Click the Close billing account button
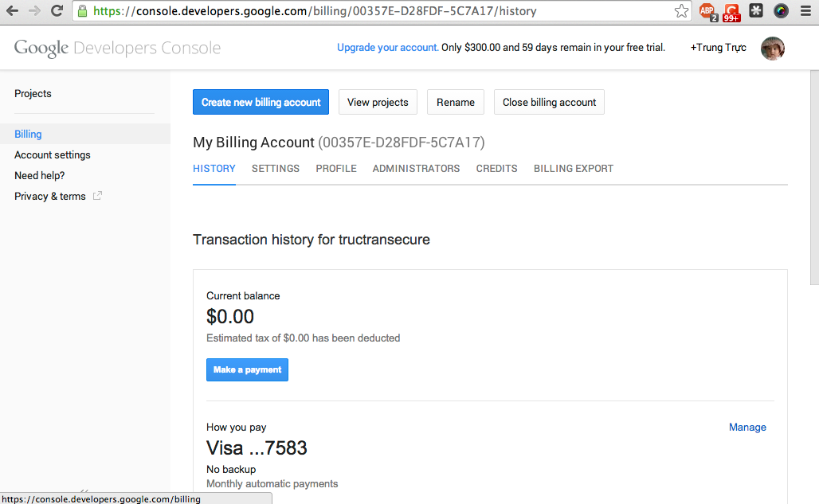Screen dimensions: 819x504 (x=549, y=102)
